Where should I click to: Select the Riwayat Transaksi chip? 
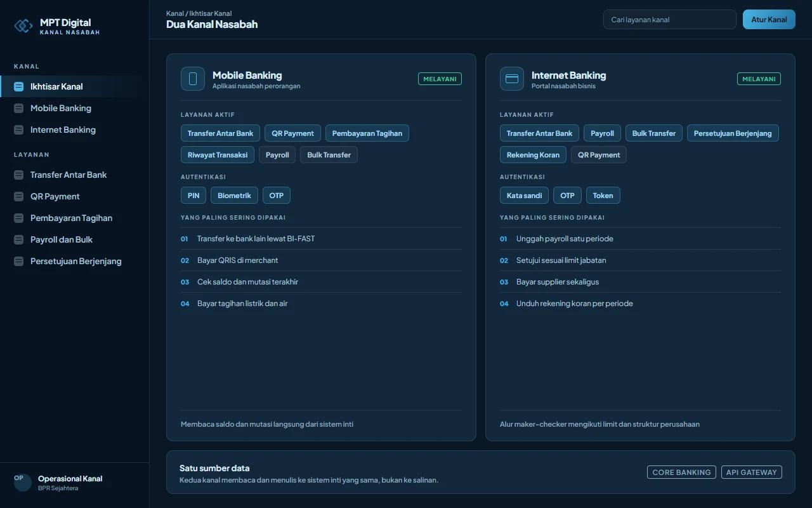point(218,155)
